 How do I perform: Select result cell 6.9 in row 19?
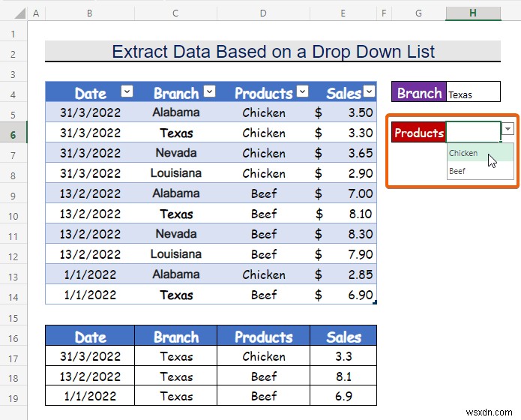(x=343, y=396)
